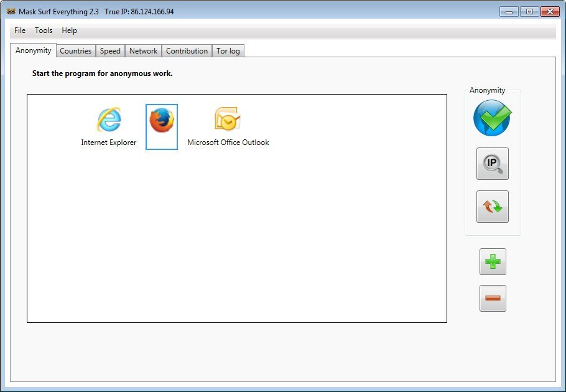Go to the Network tab
566x392 pixels.
(x=143, y=51)
